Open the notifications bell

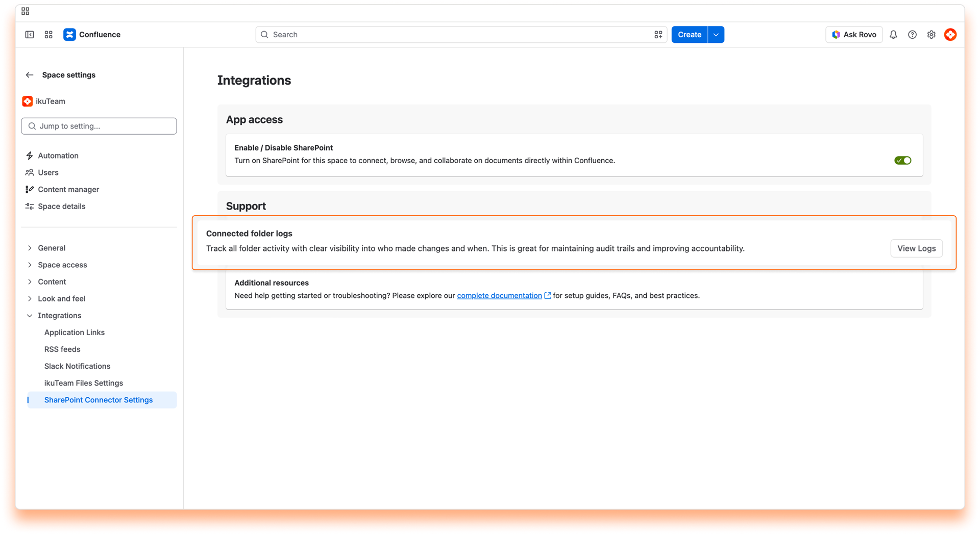point(893,35)
